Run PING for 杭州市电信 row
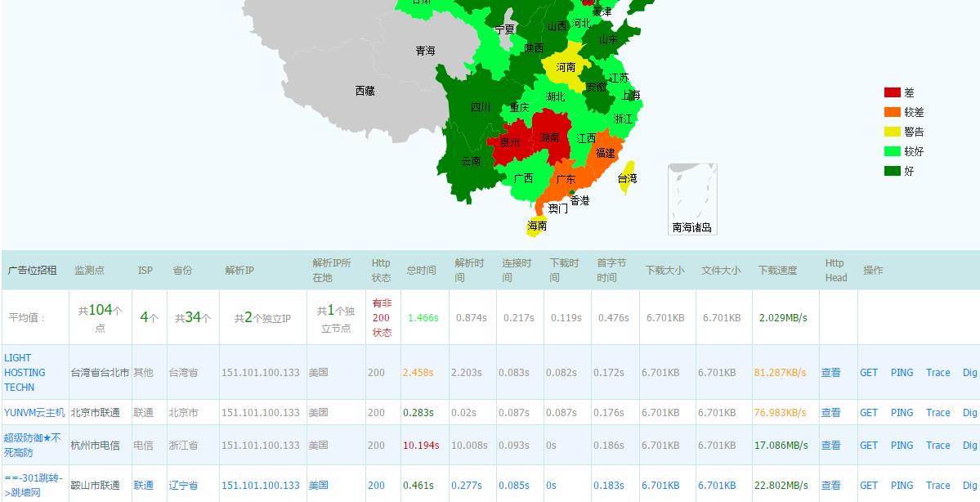This screenshot has height=502, width=980. (x=902, y=445)
